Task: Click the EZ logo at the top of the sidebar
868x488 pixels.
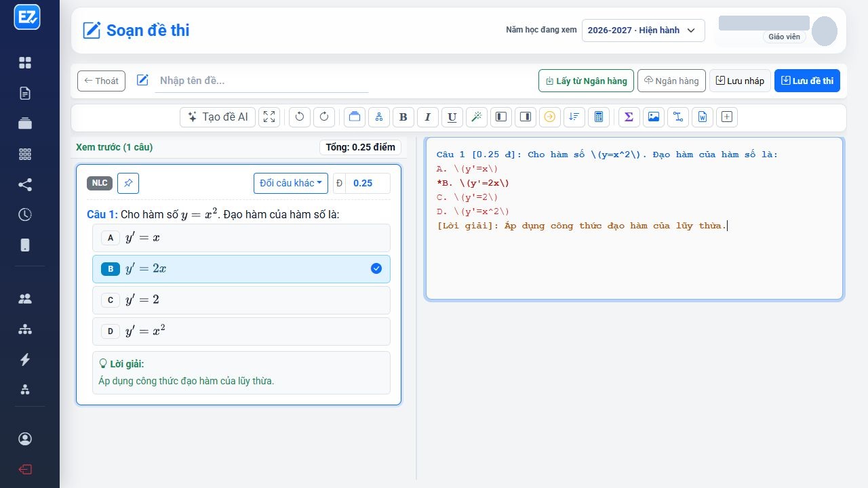Action: click(x=27, y=17)
